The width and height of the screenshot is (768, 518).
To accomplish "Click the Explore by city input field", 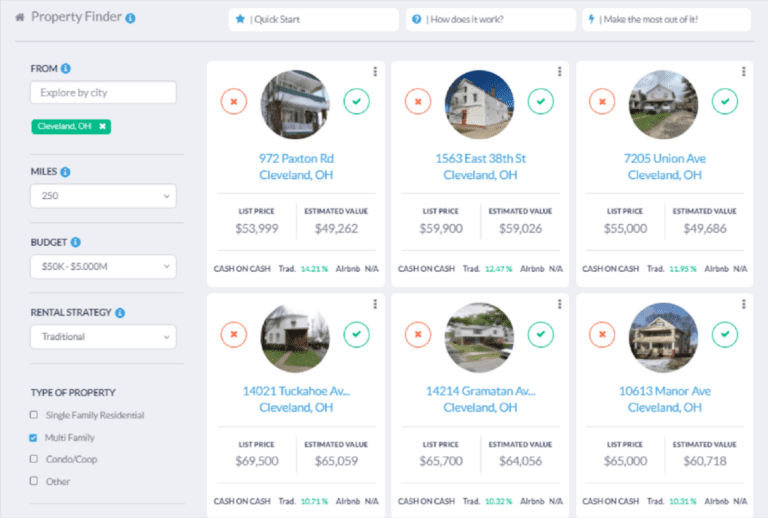I will (103, 93).
